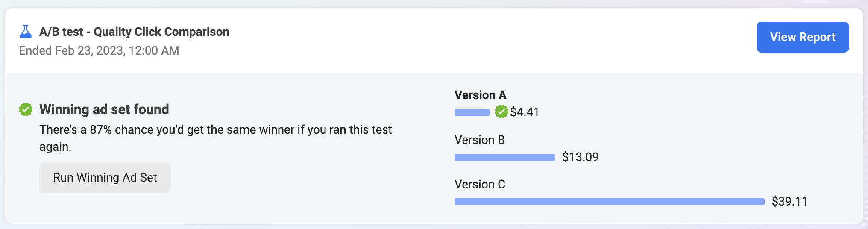Select the Version B bar

coord(505,157)
